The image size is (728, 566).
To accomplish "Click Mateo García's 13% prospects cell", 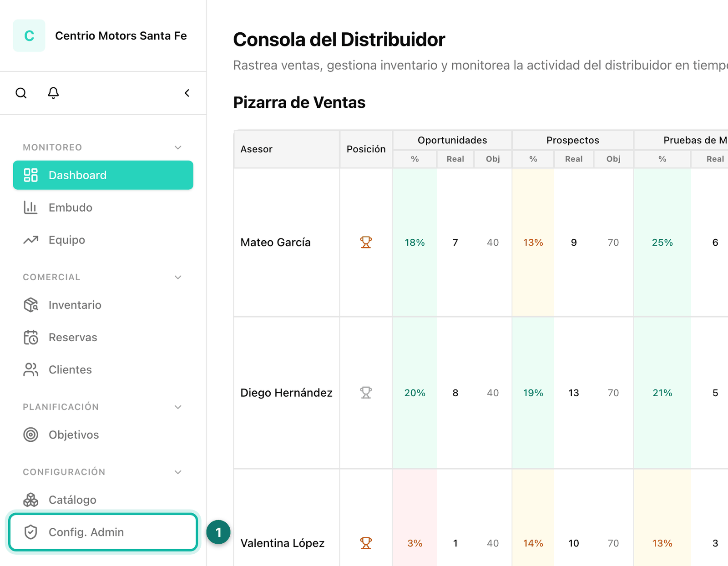I will pyautogui.click(x=533, y=243).
